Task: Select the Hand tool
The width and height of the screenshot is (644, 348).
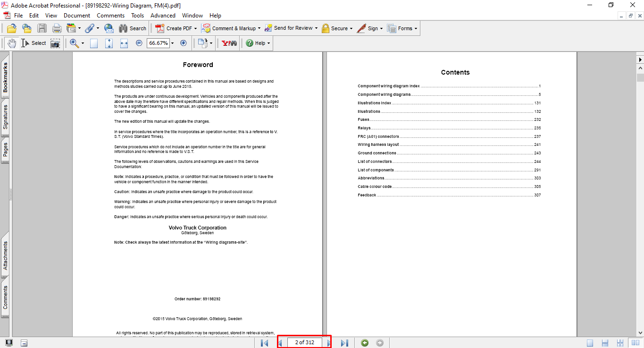Action: pyautogui.click(x=12, y=43)
